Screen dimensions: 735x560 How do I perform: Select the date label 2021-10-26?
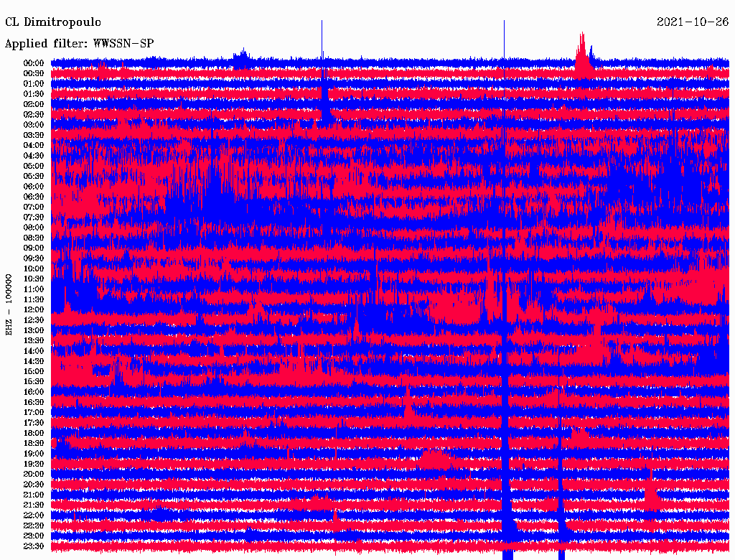[x=693, y=22]
